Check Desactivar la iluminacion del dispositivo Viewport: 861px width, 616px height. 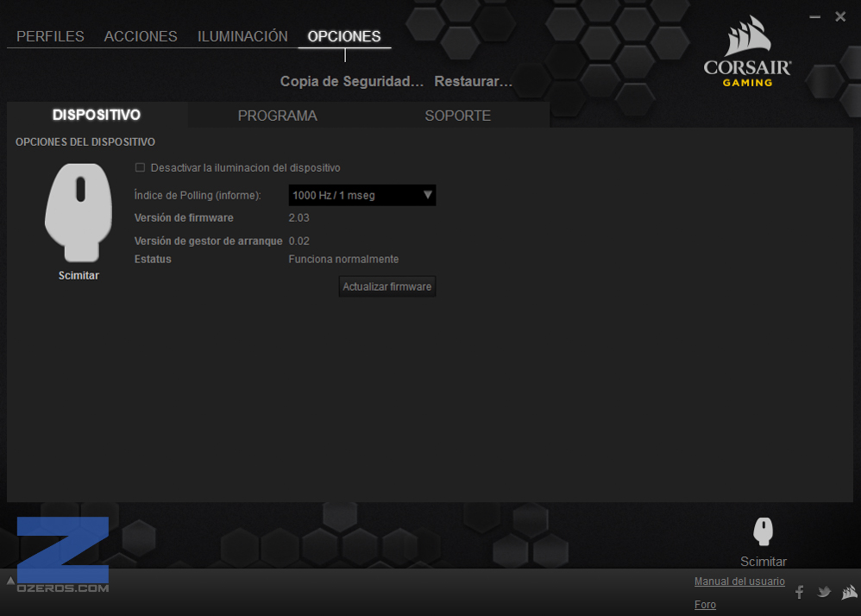(140, 167)
